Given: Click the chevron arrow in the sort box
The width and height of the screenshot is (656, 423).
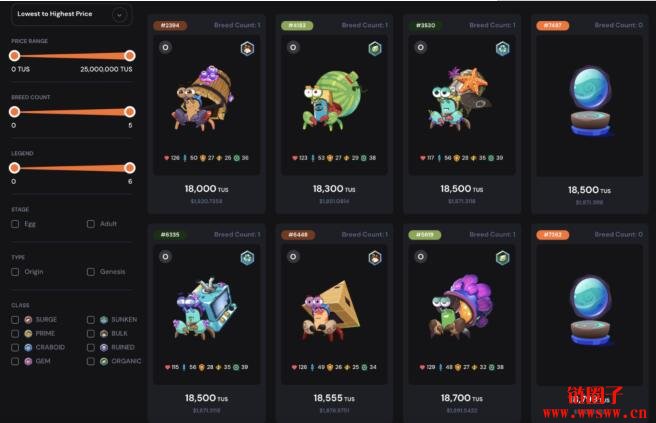Looking at the screenshot, I should 120,15.
